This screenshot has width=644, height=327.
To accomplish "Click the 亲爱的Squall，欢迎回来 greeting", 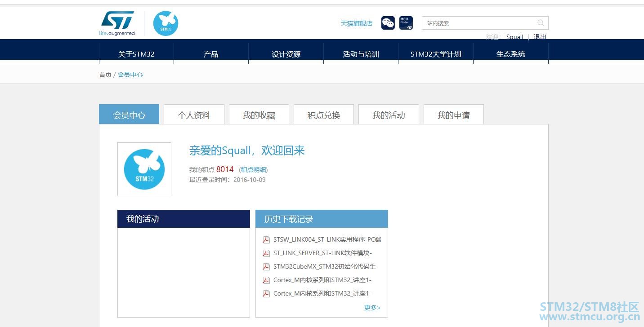I will 247,150.
